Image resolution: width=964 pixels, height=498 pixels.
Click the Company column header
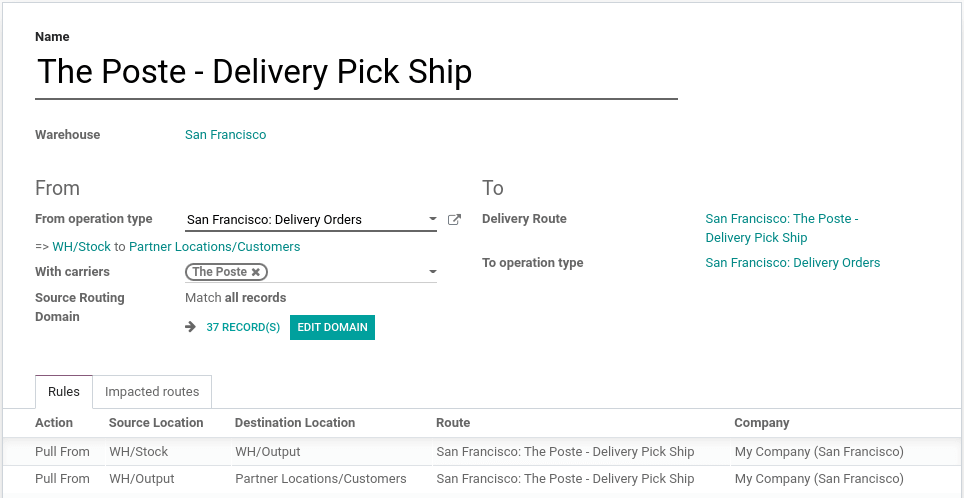pos(761,423)
